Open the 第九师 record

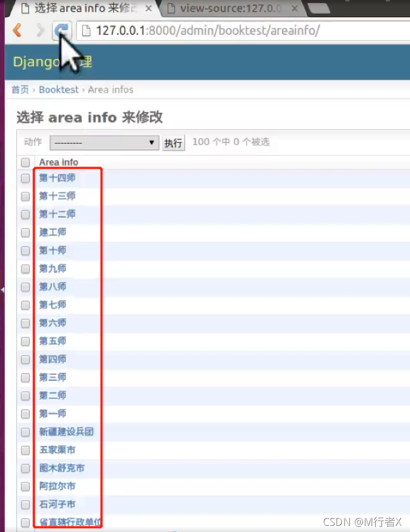[x=53, y=268]
